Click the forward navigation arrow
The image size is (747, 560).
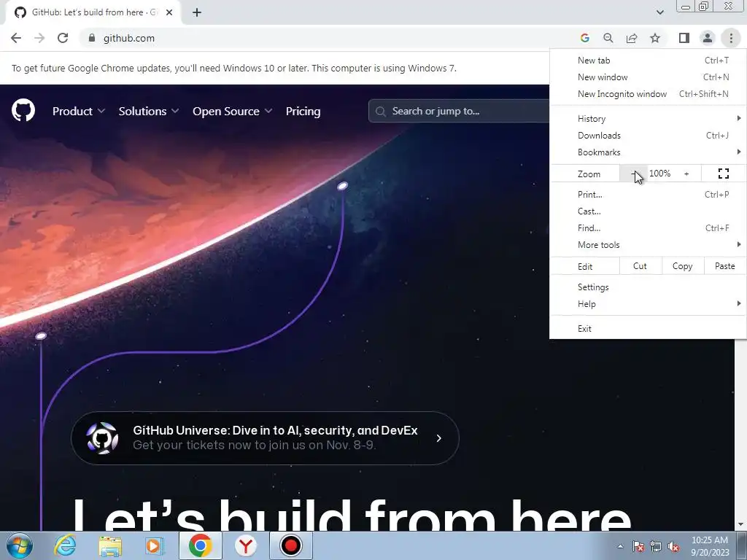tap(39, 38)
